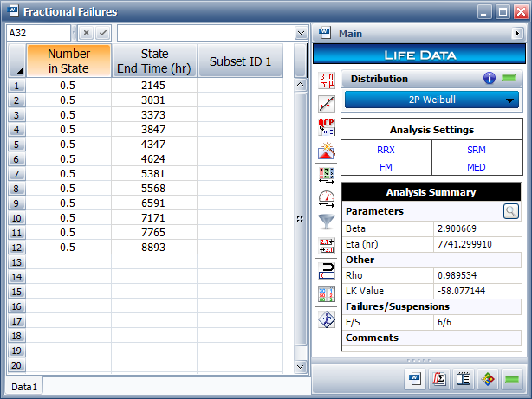
Task: Select the Number in State column header
Action: (x=68, y=61)
